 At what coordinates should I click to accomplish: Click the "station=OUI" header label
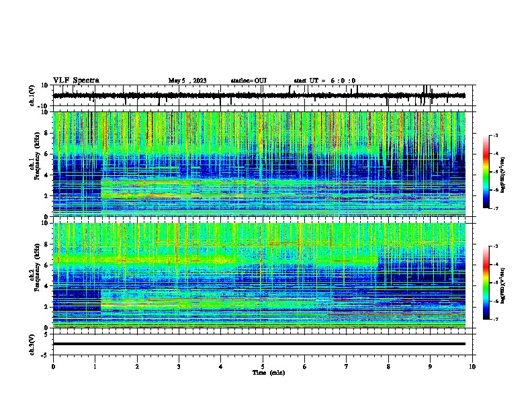click(x=249, y=81)
